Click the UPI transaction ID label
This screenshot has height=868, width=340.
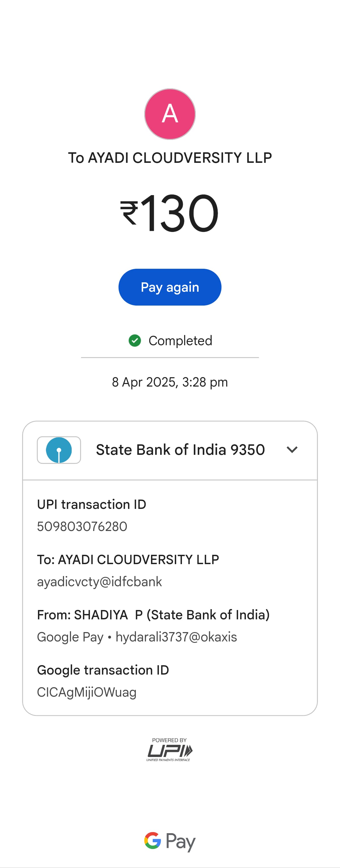click(91, 504)
